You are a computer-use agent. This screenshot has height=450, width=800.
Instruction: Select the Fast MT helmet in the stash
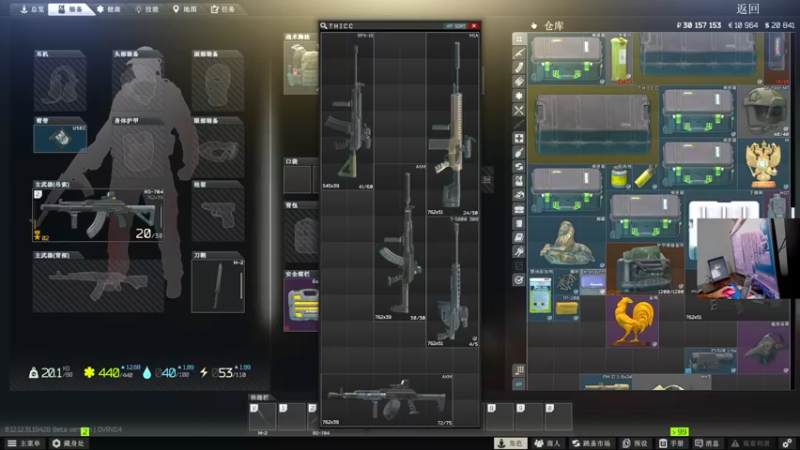(763, 112)
